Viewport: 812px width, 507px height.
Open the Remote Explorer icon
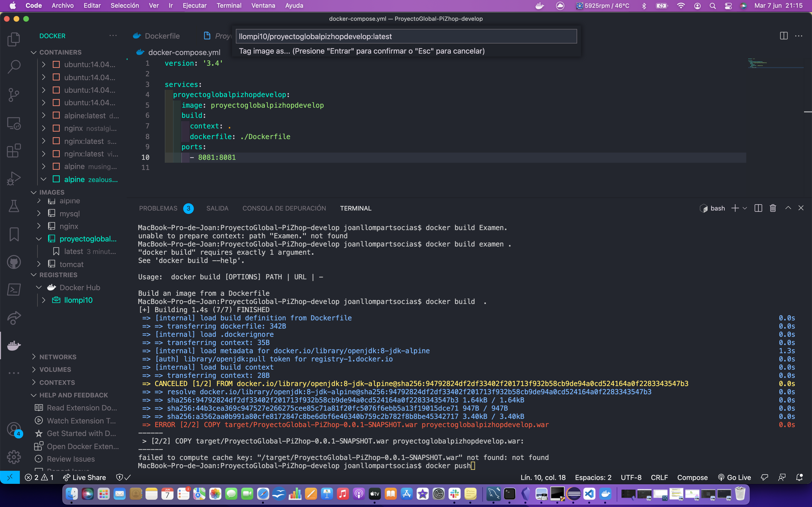click(x=14, y=123)
